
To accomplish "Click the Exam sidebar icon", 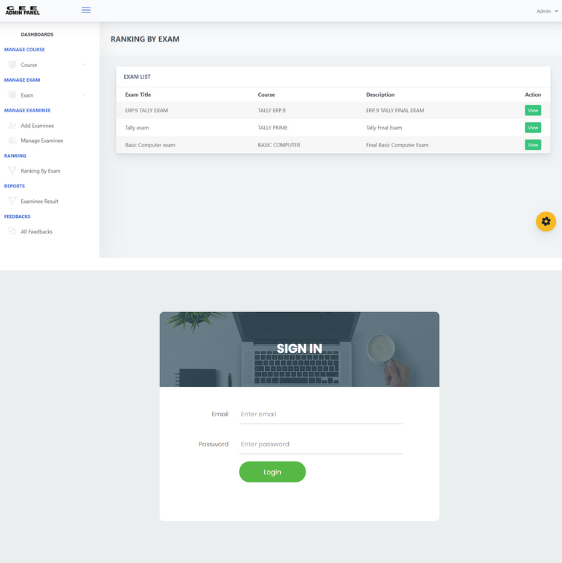I will 12,95.
